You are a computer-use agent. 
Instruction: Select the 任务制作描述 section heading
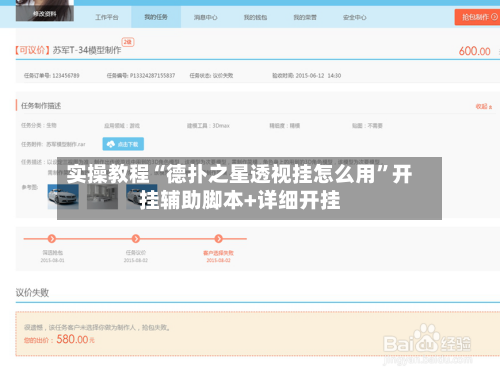pos(41,106)
